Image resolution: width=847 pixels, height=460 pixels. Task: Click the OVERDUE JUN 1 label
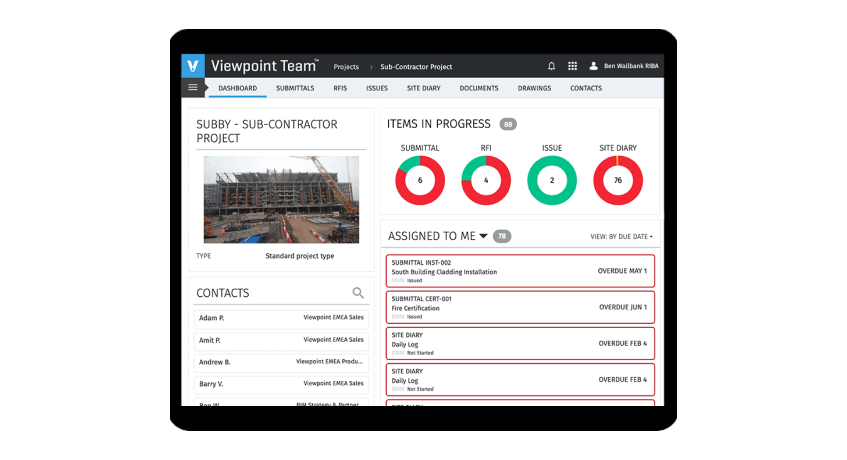click(x=623, y=307)
